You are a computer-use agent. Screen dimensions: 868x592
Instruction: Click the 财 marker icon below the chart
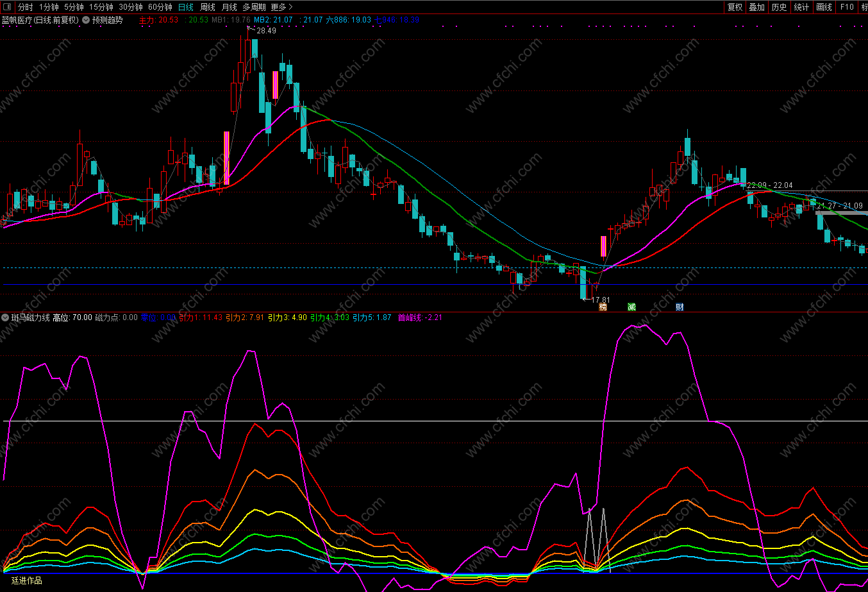tap(680, 307)
